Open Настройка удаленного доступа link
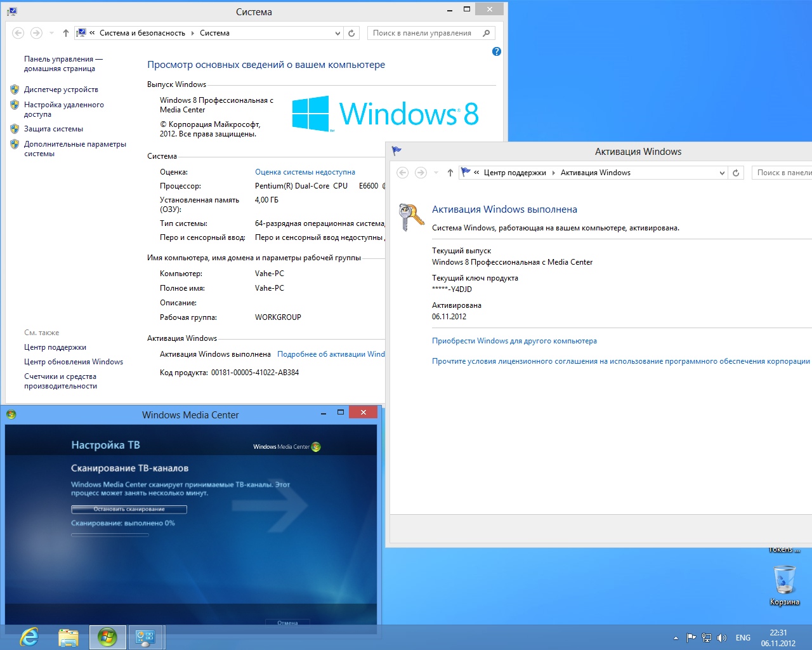This screenshot has height=650, width=812. tap(64, 109)
